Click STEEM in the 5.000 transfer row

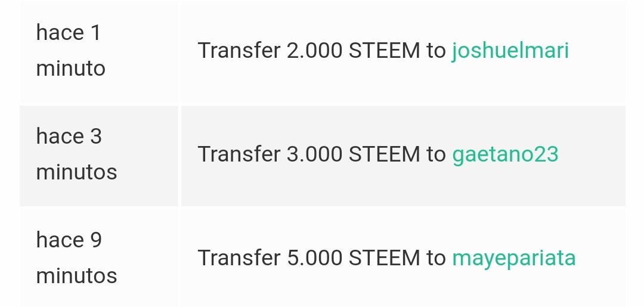pyautogui.click(x=384, y=258)
